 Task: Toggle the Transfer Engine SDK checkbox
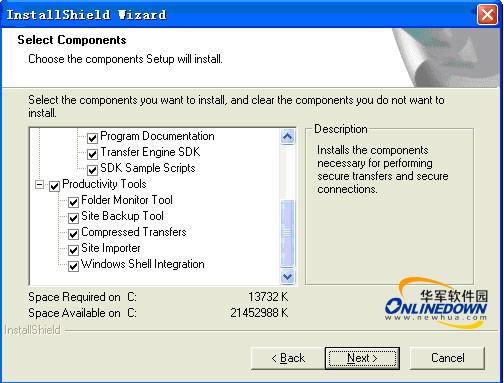tap(92, 153)
